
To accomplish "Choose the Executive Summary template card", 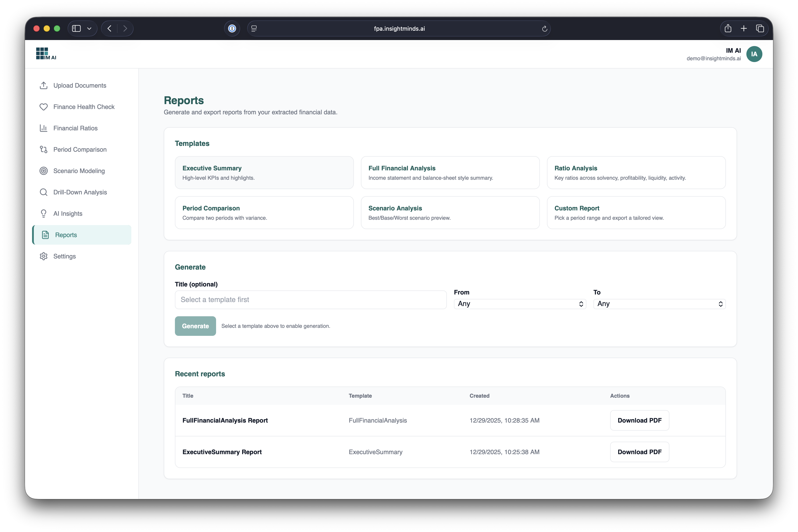I will [x=264, y=172].
